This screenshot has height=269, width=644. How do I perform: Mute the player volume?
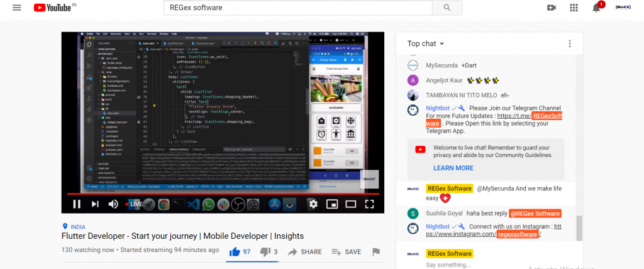point(113,204)
